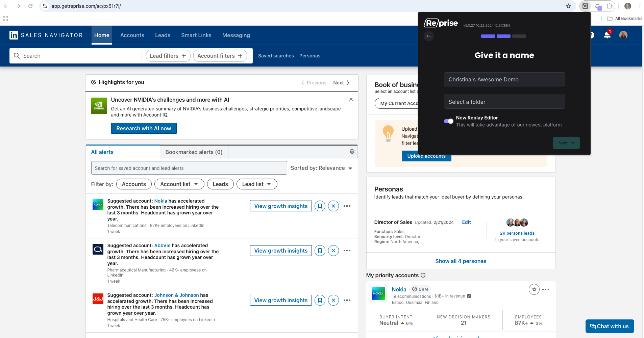Screen dimensions: 644x338
Task: Open the Sorted by Relevance dropdown
Action: coord(321,168)
